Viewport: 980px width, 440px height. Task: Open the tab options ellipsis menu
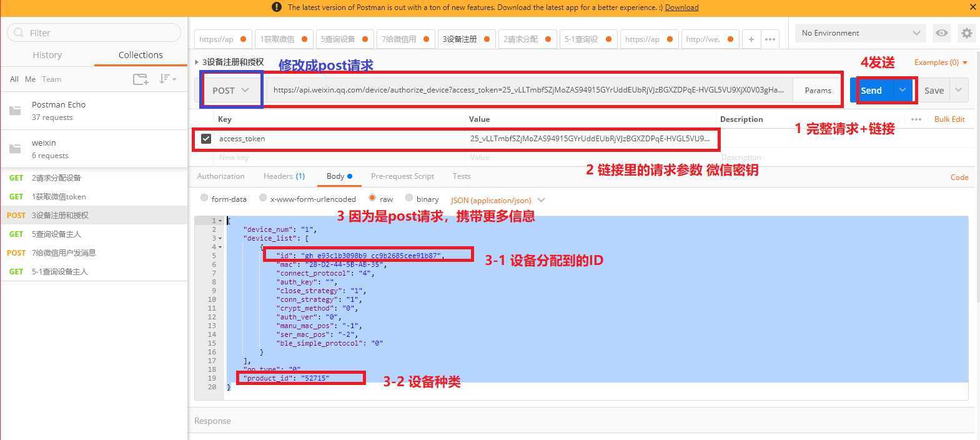(x=770, y=39)
